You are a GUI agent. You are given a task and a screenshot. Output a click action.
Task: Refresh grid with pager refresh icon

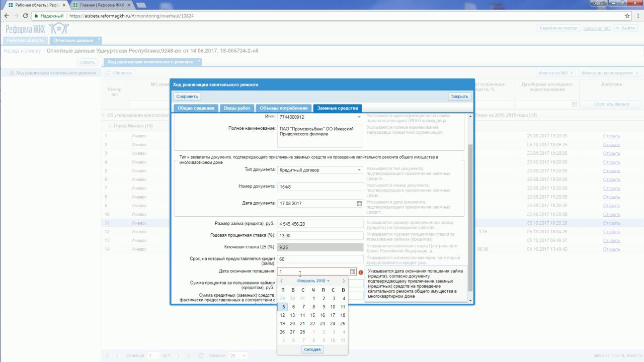(201, 355)
